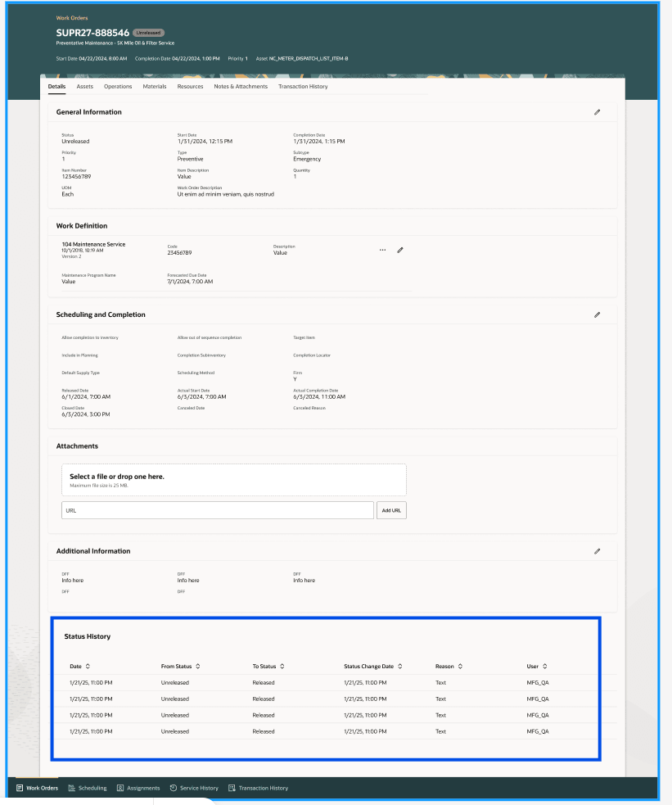The width and height of the screenshot is (672, 805).
Task: Edit the 104 Maintenance Service work definition
Action: point(400,250)
